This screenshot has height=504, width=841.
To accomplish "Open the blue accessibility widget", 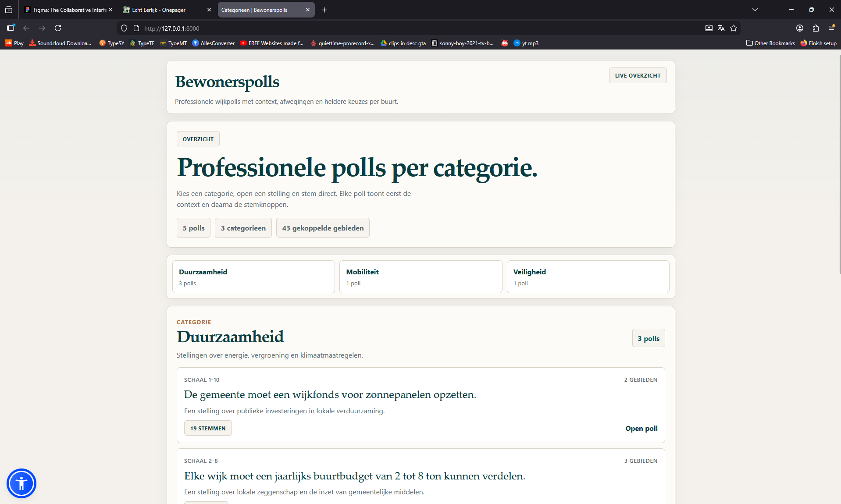I will 21,483.
